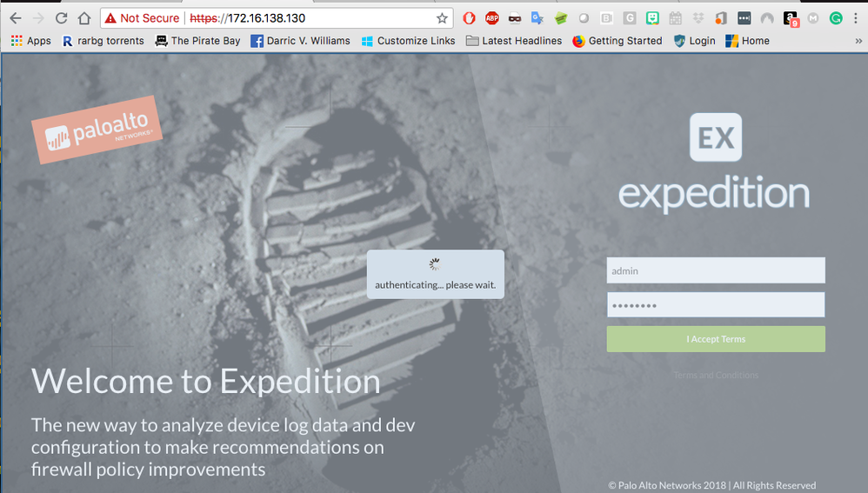Show more bookmarks with the double chevron
This screenshot has height=493, width=868.
[x=858, y=41]
